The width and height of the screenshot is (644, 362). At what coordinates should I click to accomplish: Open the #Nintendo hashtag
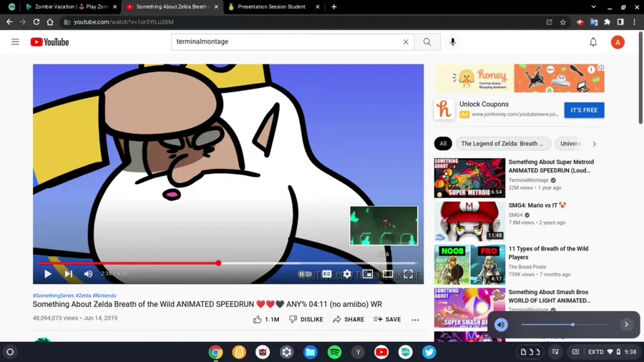pyautogui.click(x=104, y=295)
